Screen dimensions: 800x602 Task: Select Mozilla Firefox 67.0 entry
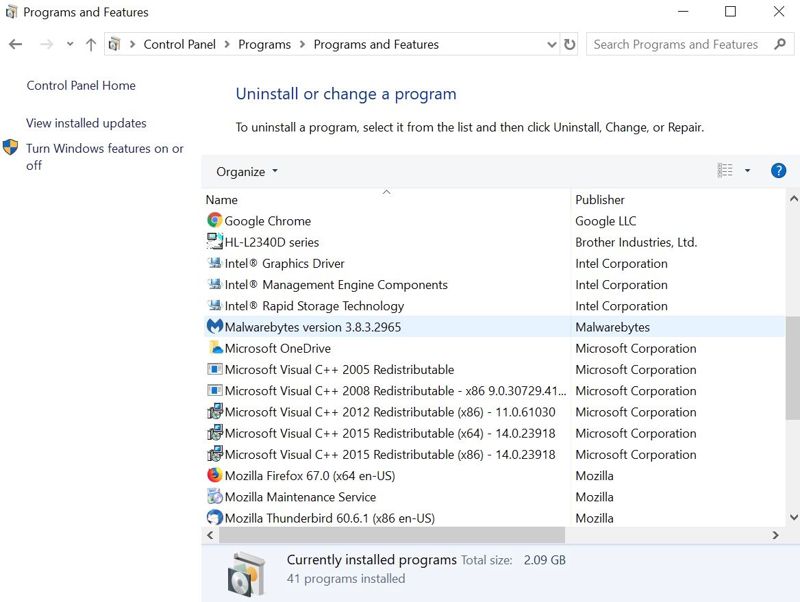tap(310, 475)
